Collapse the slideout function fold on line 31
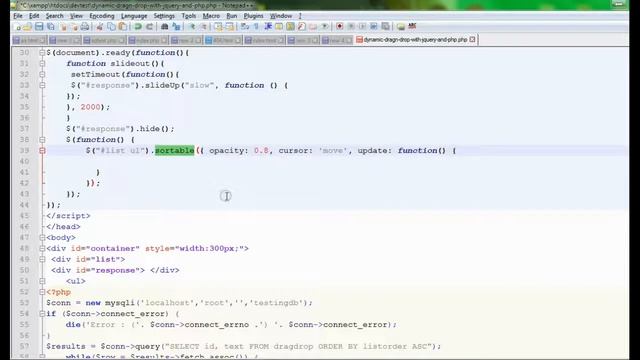This screenshot has height=360, width=640. tap(42, 64)
